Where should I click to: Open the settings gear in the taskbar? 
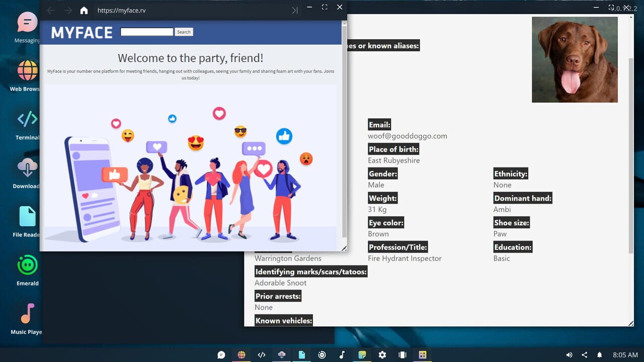coord(382,354)
